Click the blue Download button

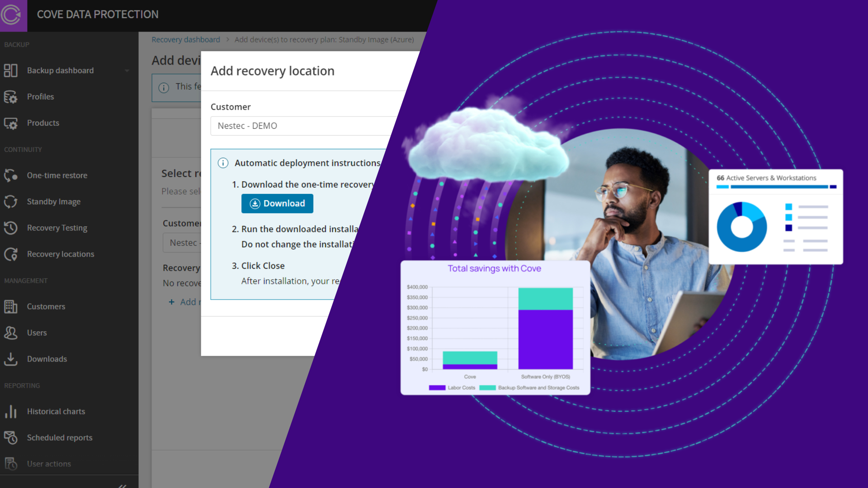[x=277, y=203]
